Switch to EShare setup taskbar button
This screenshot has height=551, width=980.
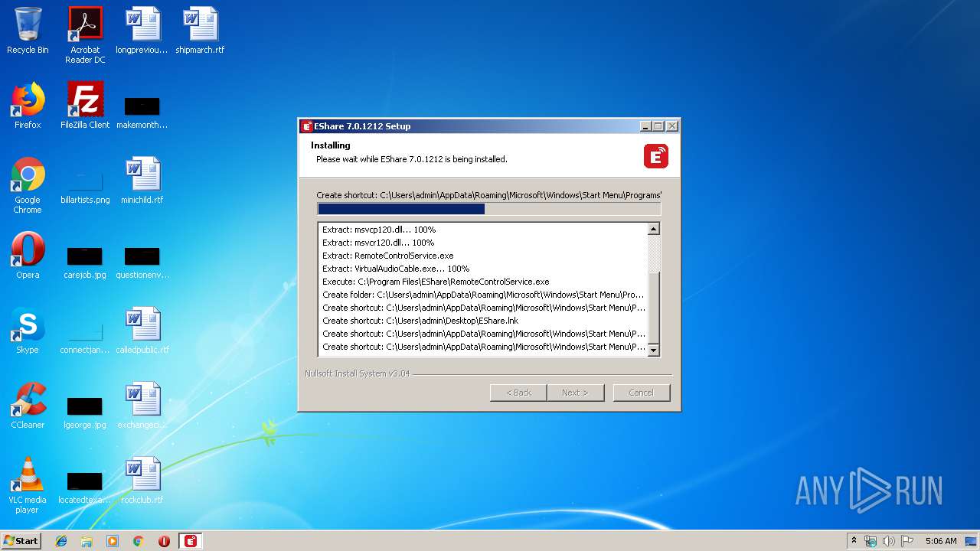(x=191, y=541)
